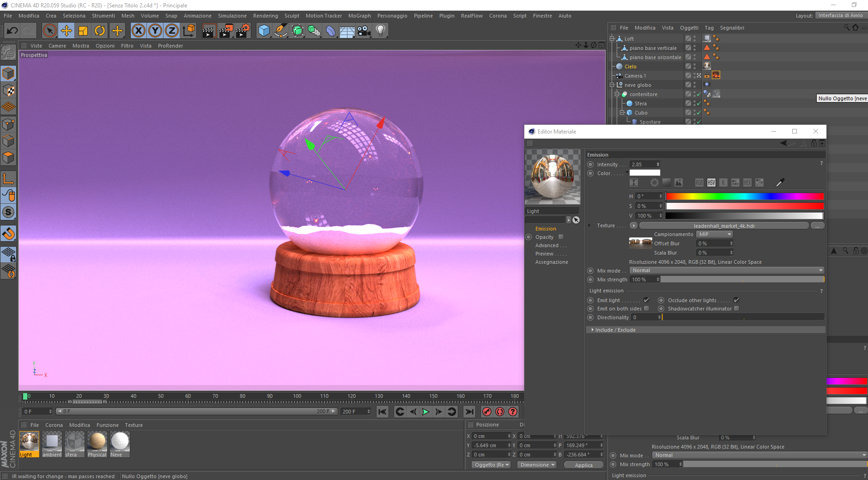This screenshot has height=480, width=868.
Task: Collapse neve globo object tree
Action: (612, 85)
